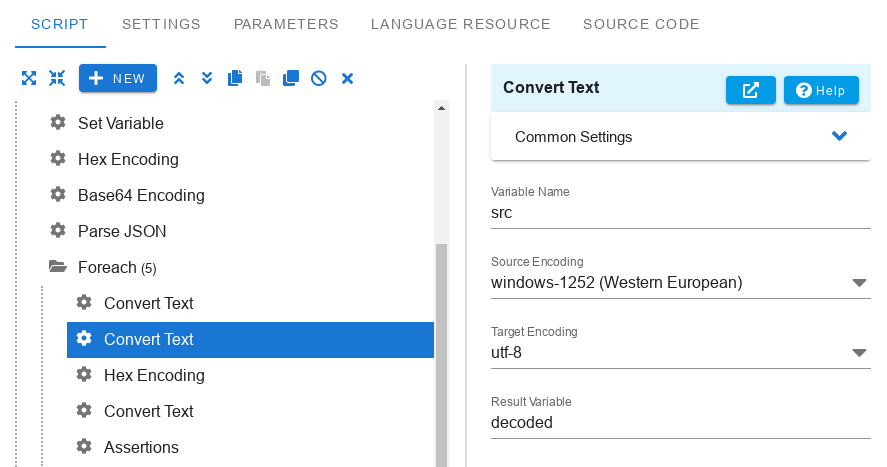Open the Source Code tab

point(641,24)
